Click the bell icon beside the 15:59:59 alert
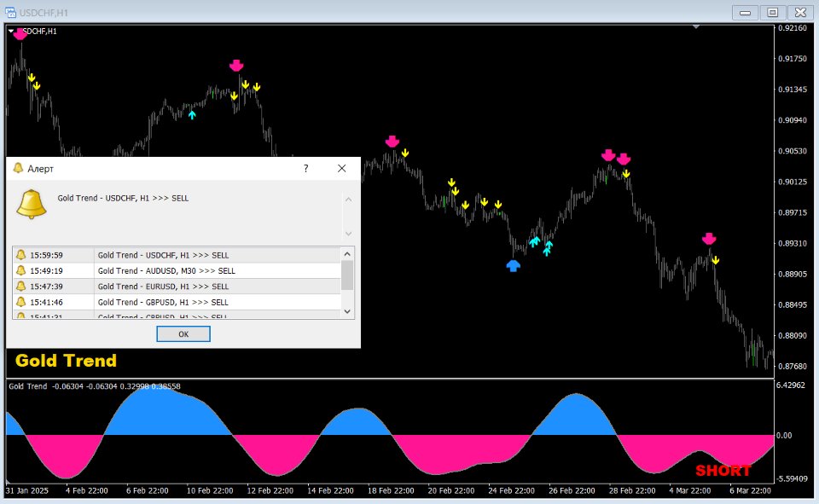This screenshot has width=819, height=504. pos(20,254)
